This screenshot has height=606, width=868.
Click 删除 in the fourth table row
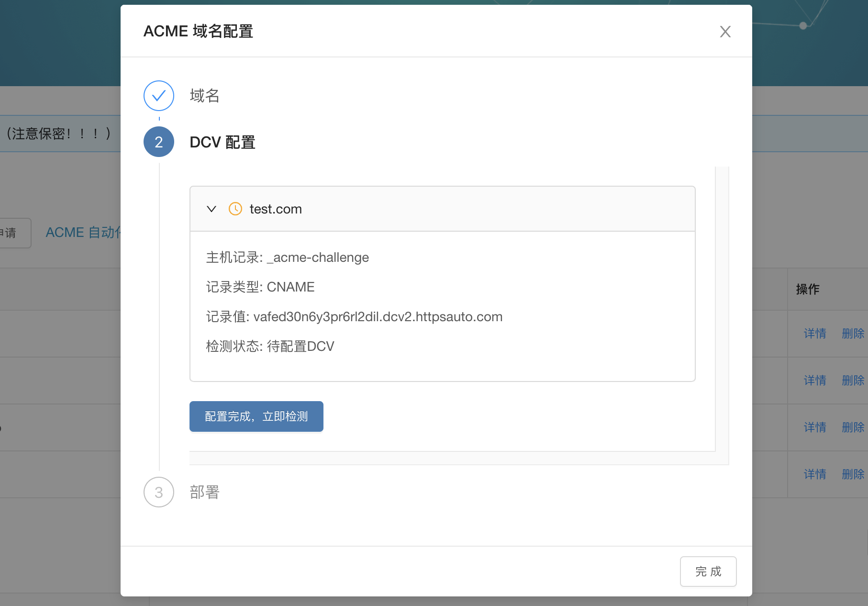click(853, 474)
